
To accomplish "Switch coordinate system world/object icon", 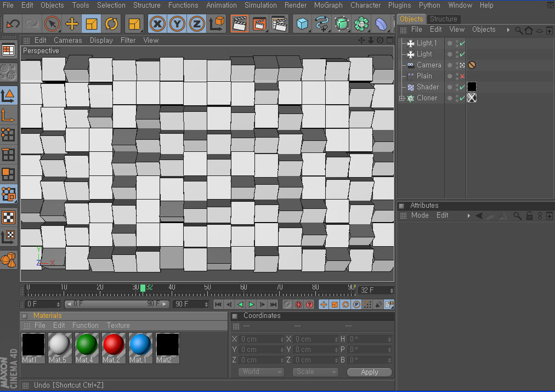I will click(217, 24).
